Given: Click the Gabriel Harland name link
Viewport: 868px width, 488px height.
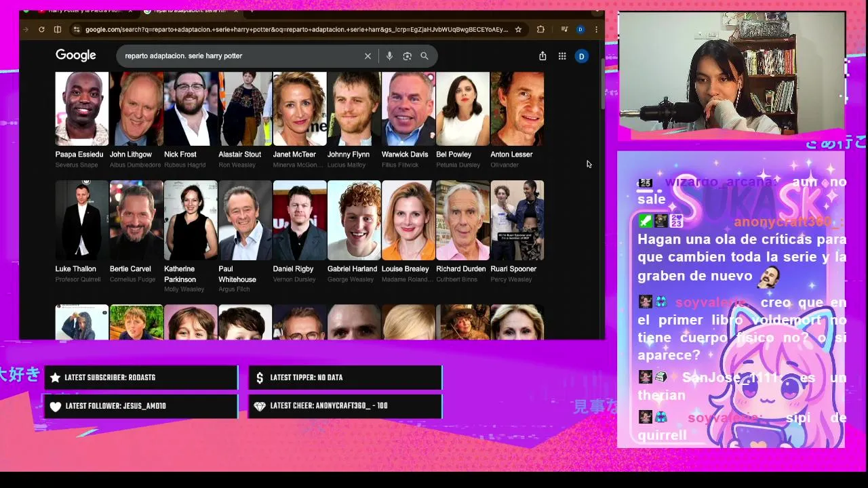Looking at the screenshot, I should (x=352, y=269).
